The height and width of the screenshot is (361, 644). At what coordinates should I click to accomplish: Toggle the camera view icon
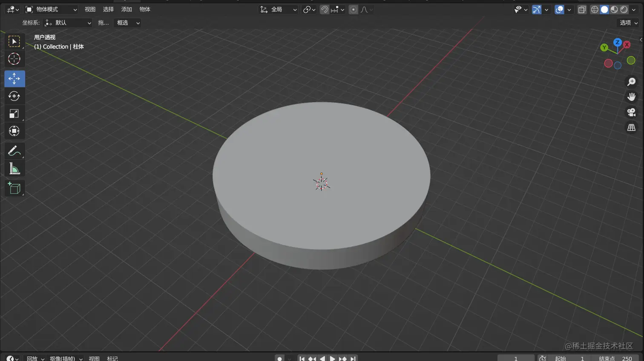click(x=631, y=112)
